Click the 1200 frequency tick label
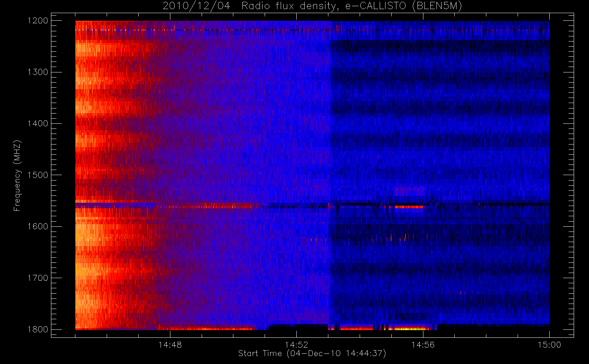The width and height of the screenshot is (589, 364). (38, 21)
